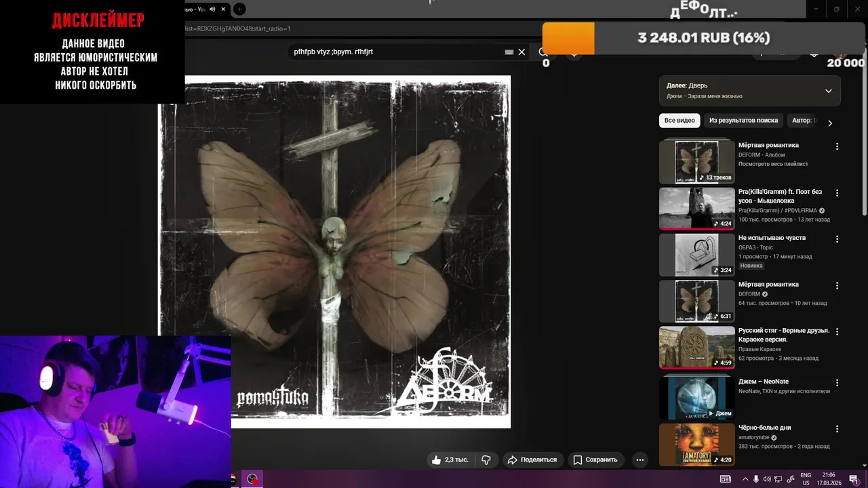868x488 pixels.
Task: Select the Автор filter chip
Action: point(804,120)
